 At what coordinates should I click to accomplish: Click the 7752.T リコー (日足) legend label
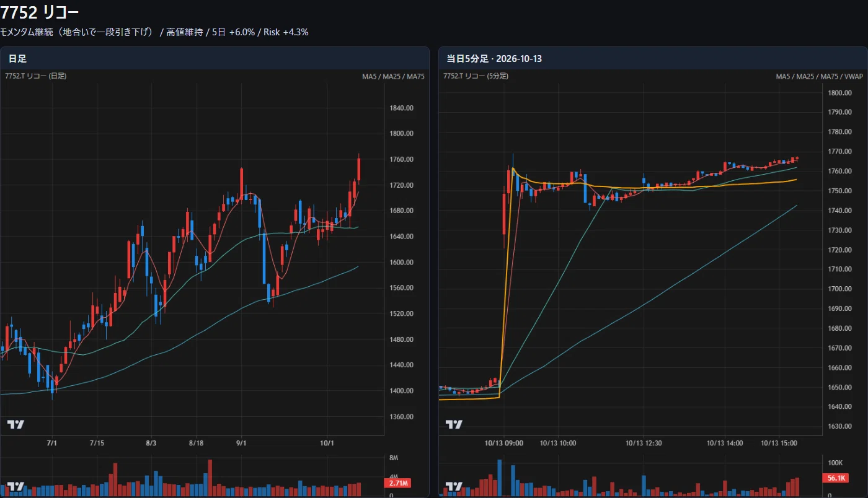[35, 76]
